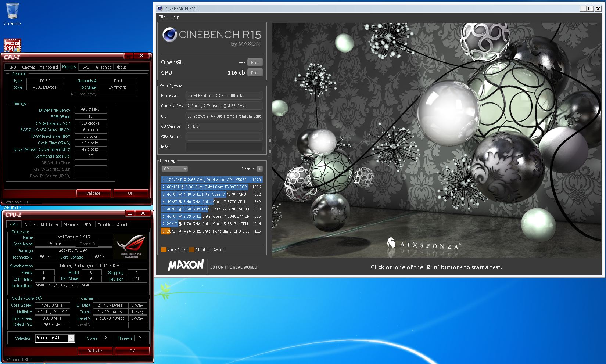
Task: Switch to CPU tab in upper CPU-Z window
Action: 12,67
